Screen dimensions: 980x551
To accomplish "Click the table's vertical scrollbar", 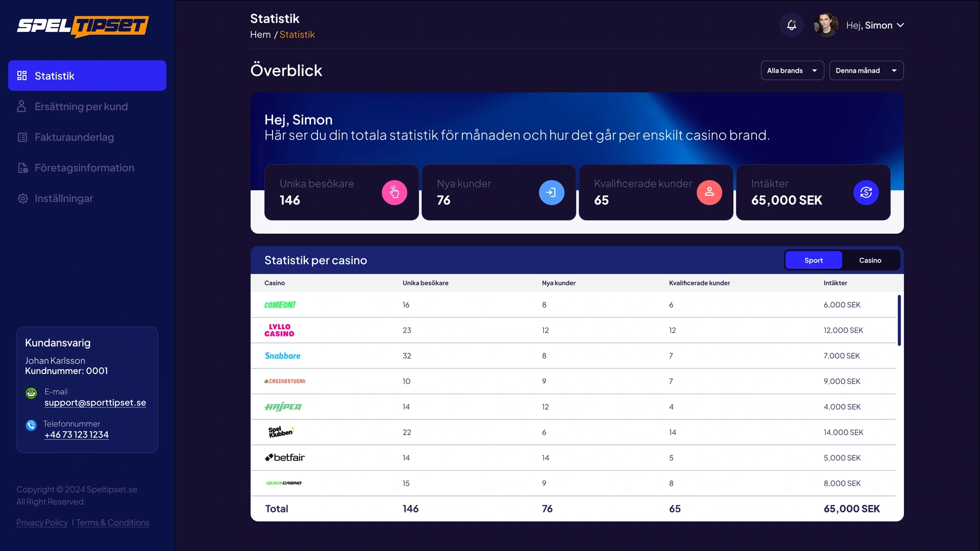I will click(899, 320).
